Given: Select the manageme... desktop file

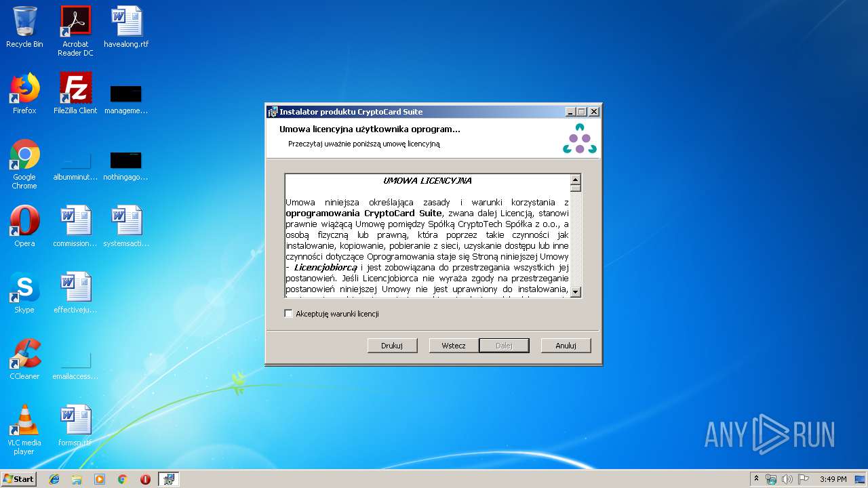Looking at the screenshot, I should click(126, 99).
